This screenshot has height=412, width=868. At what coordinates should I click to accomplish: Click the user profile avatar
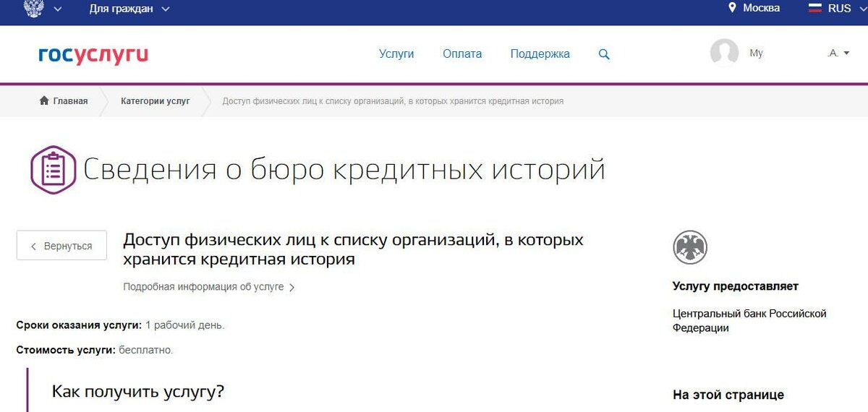click(x=724, y=53)
